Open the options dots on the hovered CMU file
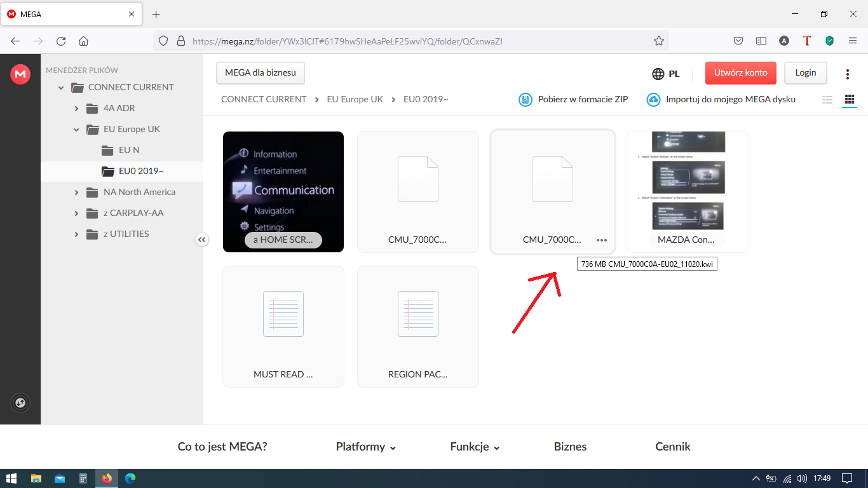This screenshot has width=868, height=488. click(601, 240)
